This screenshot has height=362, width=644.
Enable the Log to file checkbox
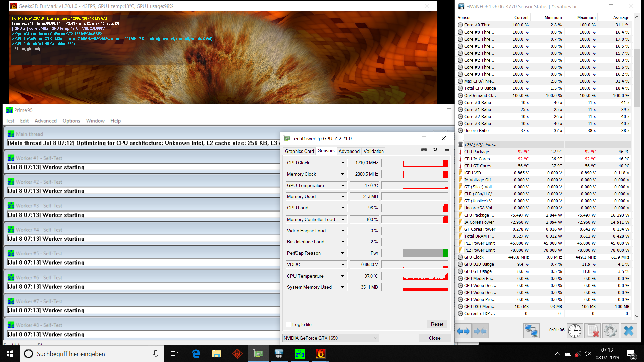tap(289, 324)
